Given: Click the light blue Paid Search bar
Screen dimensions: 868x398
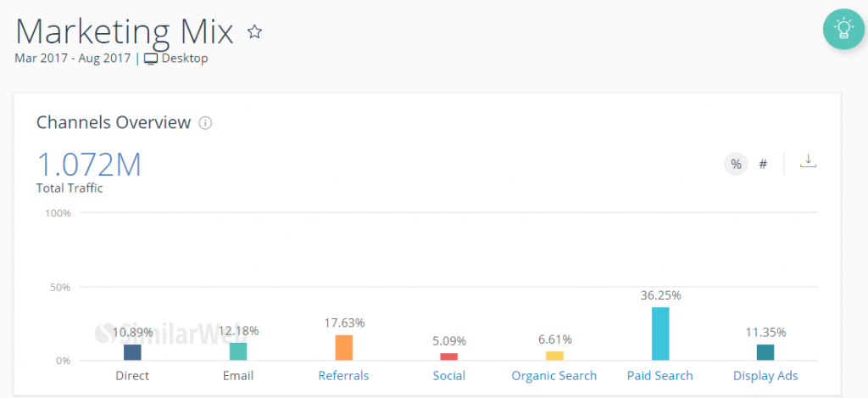Looking at the screenshot, I should tap(660, 334).
